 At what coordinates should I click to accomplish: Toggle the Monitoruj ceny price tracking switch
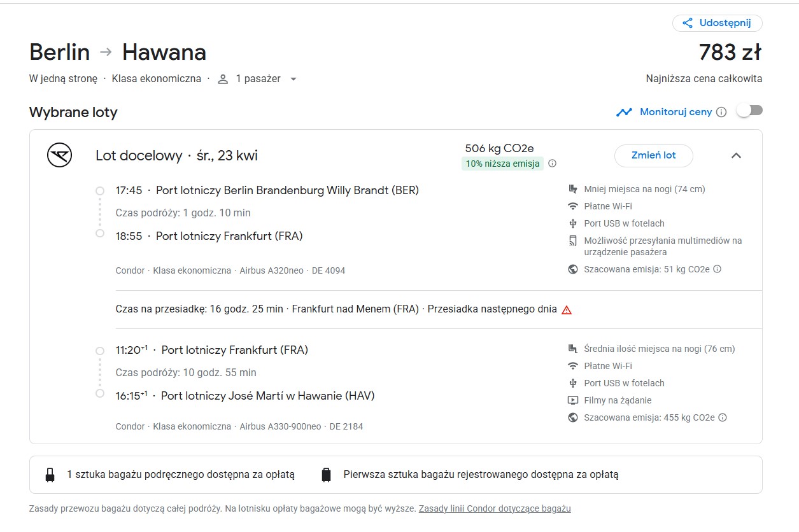pyautogui.click(x=749, y=111)
